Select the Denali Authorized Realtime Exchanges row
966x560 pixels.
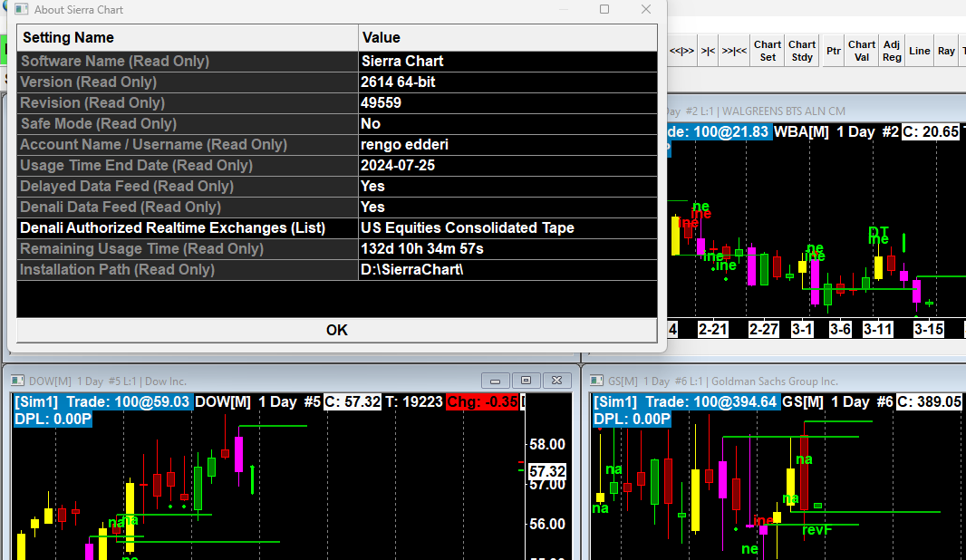(x=336, y=228)
